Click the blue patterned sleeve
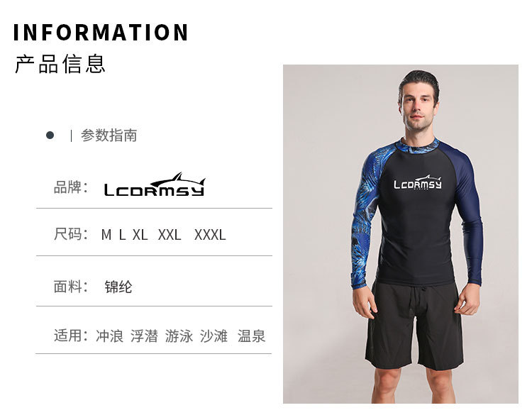532x420 pixels. 366,214
